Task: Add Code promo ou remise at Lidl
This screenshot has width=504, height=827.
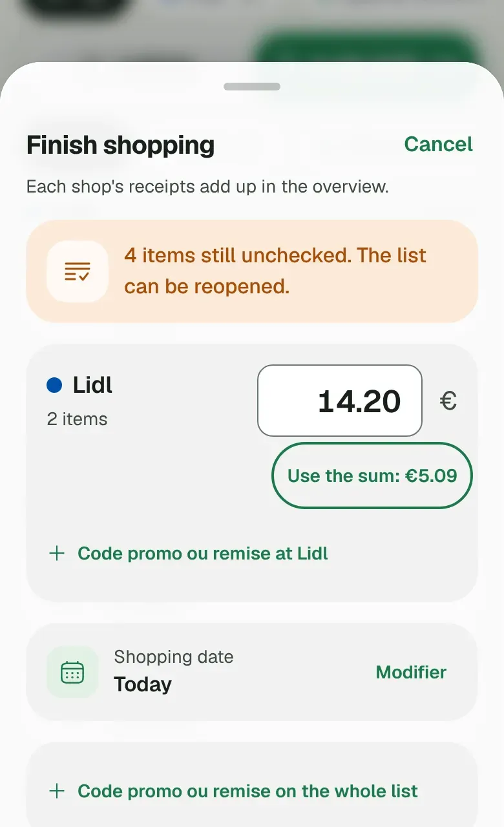Action: tap(189, 554)
